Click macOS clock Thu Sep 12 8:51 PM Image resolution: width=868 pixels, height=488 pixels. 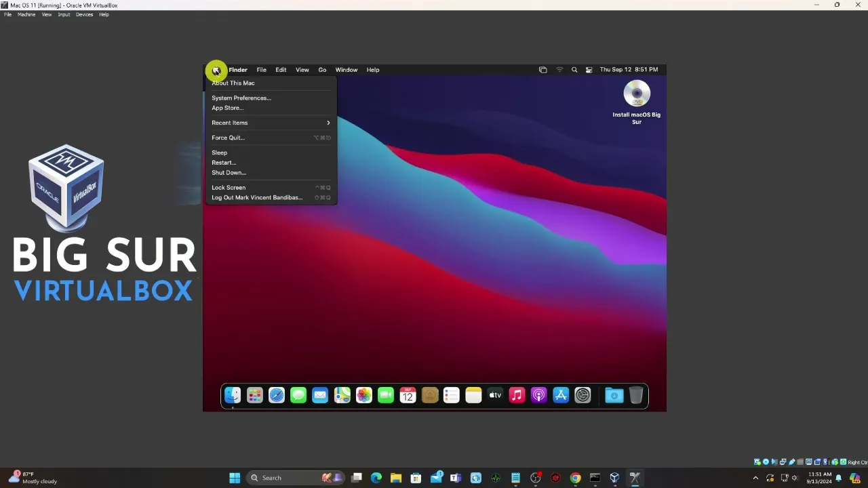point(629,70)
